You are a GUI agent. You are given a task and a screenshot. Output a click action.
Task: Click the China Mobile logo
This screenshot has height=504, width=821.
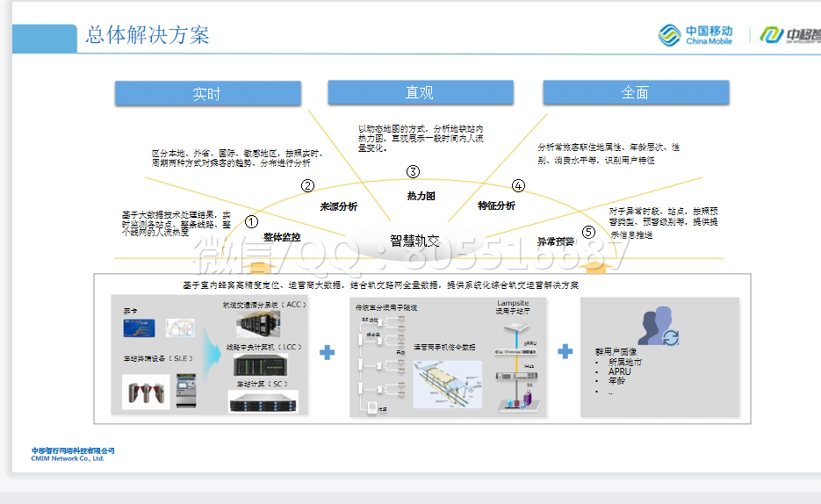click(695, 35)
